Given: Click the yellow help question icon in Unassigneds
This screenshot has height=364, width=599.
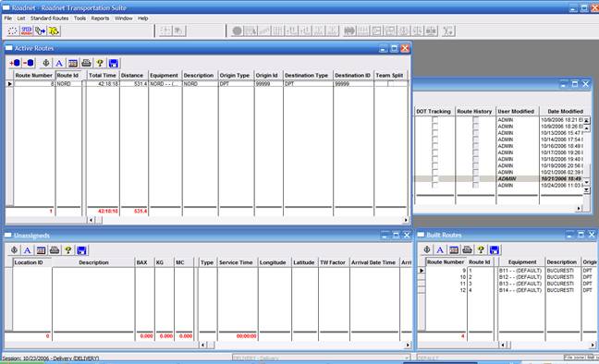Looking at the screenshot, I should point(68,250).
